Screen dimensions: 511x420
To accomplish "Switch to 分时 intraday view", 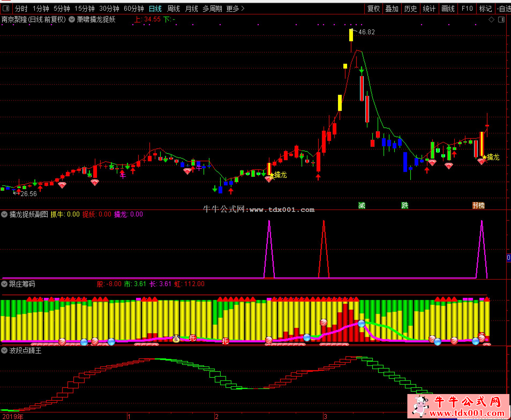I will pyautogui.click(x=21, y=9).
